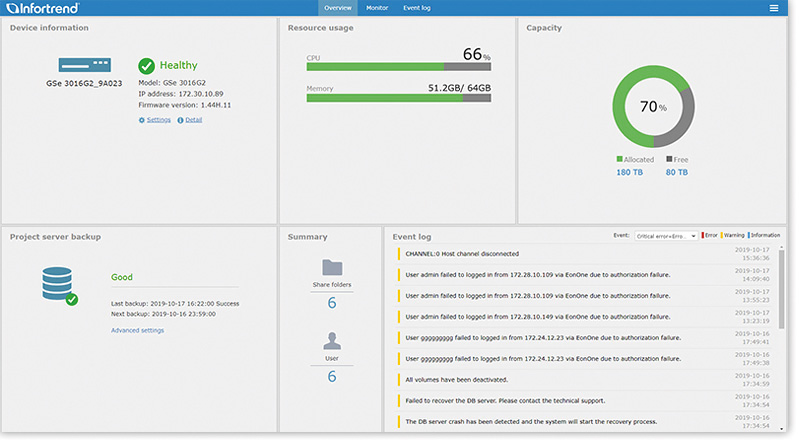Open the Event filter dropdown

coord(666,236)
